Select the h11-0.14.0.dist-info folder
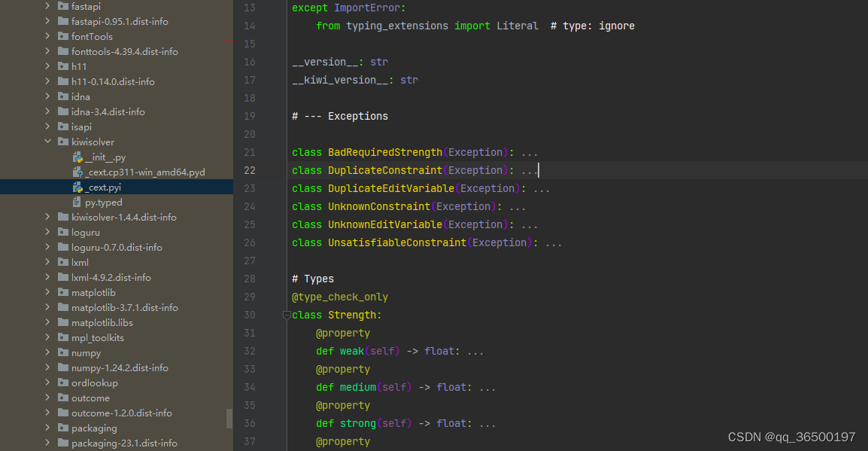868x451 pixels. (113, 81)
